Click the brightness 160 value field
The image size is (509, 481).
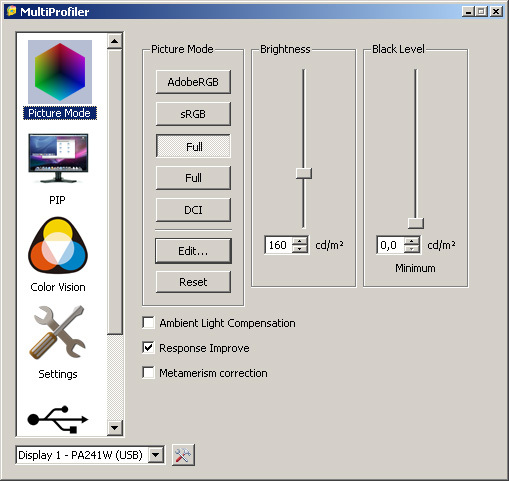[x=278, y=245]
